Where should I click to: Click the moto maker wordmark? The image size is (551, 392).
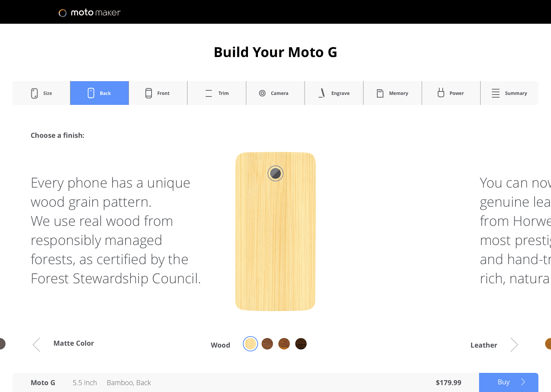pyautogui.click(x=96, y=13)
